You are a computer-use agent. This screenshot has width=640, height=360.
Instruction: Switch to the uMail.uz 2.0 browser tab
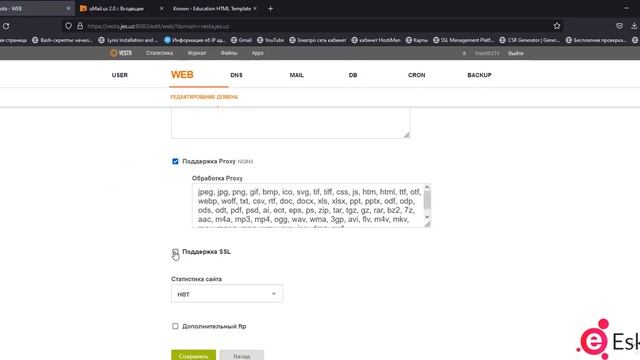click(116, 8)
